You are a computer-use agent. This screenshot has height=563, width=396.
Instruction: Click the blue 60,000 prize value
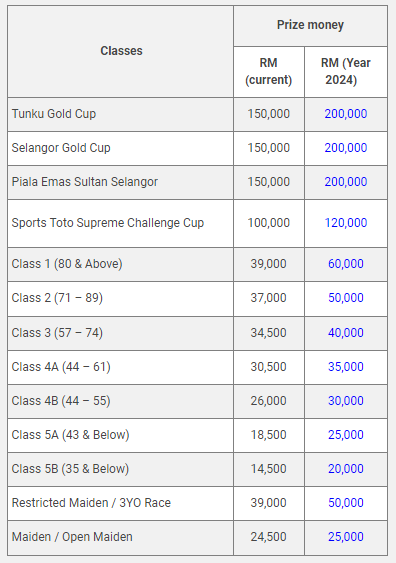(x=346, y=264)
